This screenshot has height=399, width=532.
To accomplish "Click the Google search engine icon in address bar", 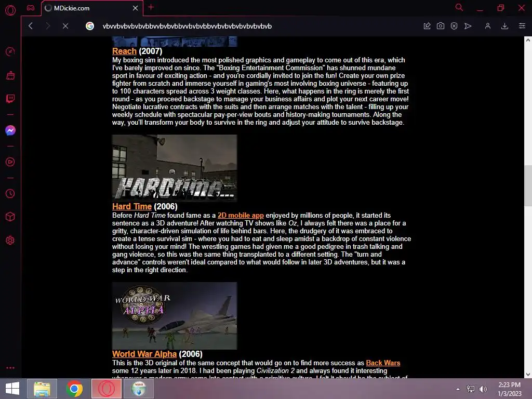I will click(89, 26).
